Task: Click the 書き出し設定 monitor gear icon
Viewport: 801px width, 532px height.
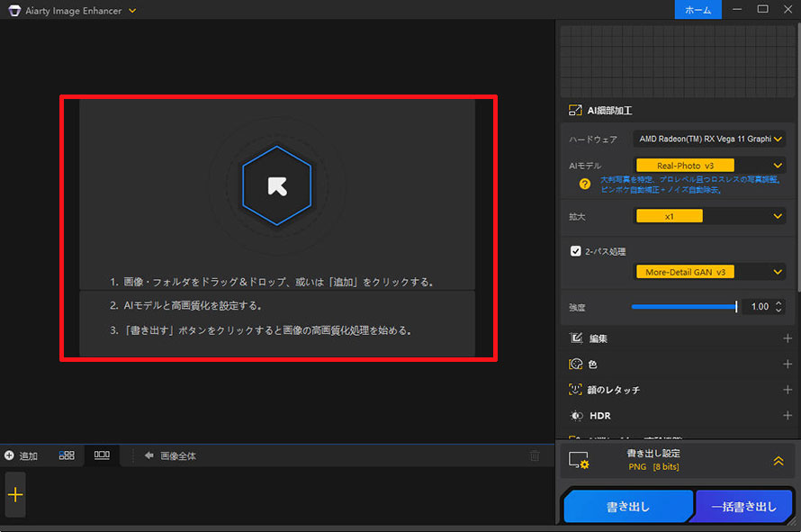Action: tap(579, 460)
